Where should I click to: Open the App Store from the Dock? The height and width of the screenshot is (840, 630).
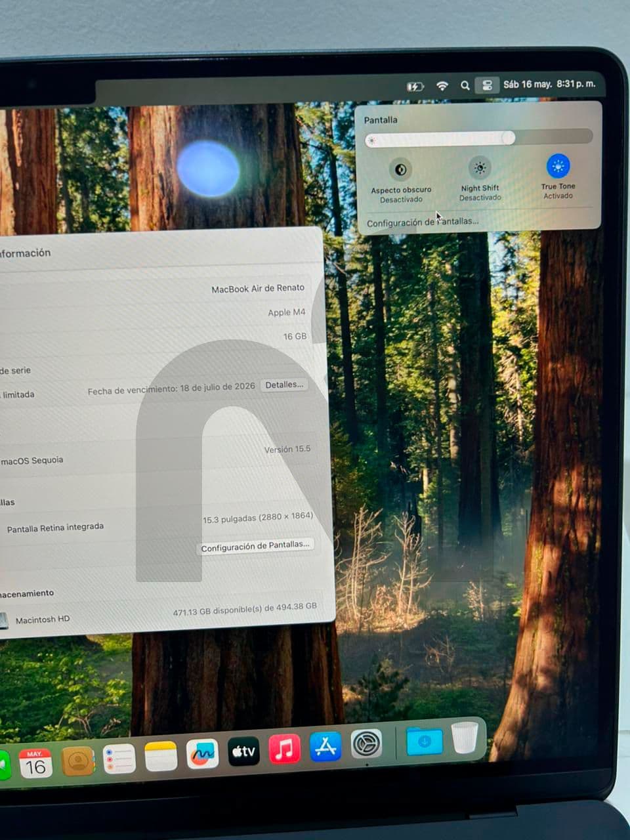coord(326,746)
